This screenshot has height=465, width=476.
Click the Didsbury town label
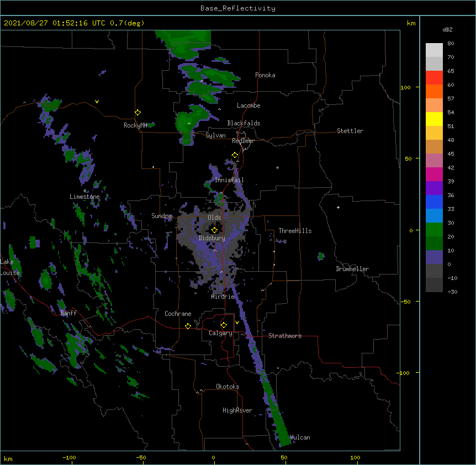click(212, 238)
